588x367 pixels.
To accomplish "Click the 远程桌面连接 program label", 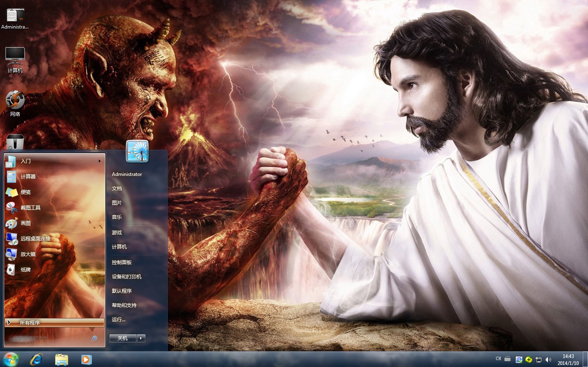I will (x=36, y=239).
